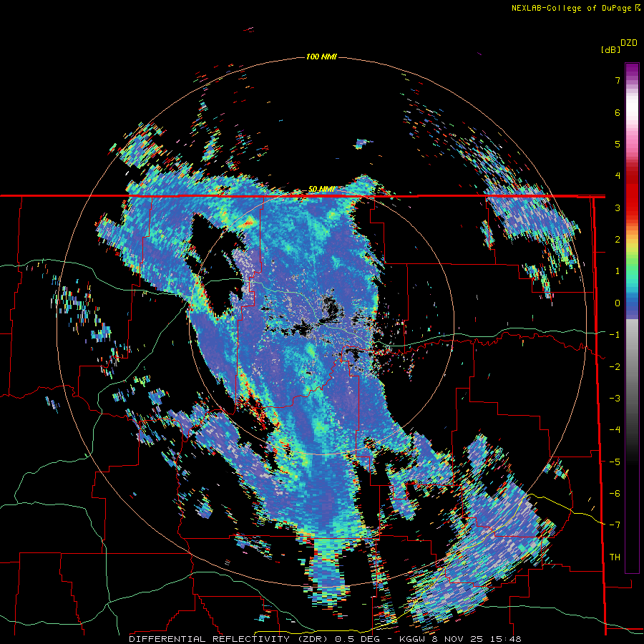The image size is (644, 644).
Task: Click the 100 NMI range ring label
Action: tap(321, 57)
